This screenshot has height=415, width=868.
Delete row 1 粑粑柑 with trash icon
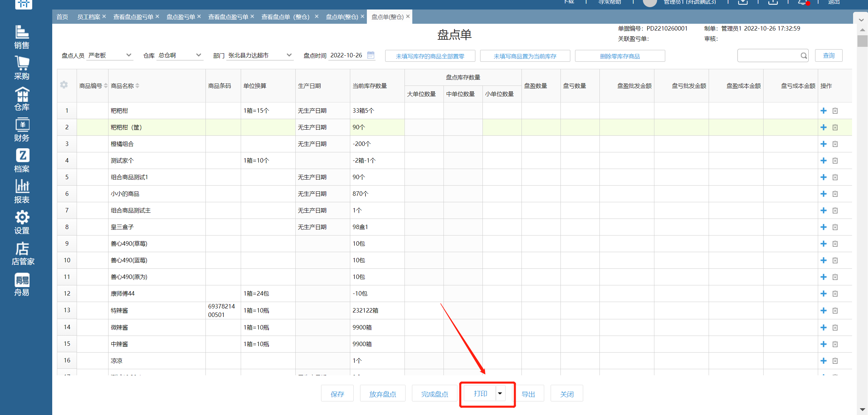point(835,111)
